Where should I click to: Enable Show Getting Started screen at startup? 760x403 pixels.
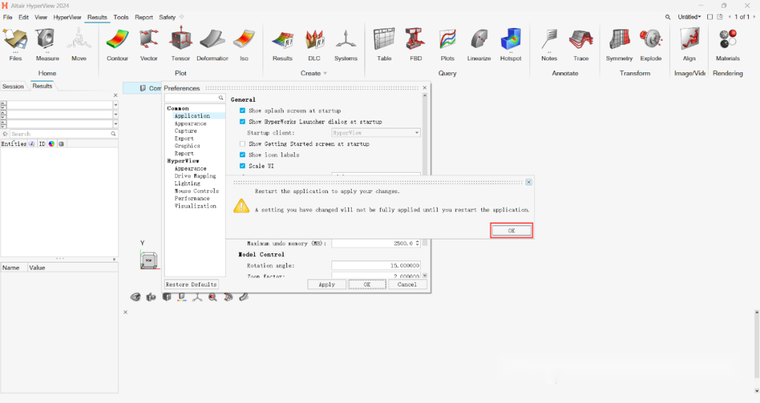242,144
